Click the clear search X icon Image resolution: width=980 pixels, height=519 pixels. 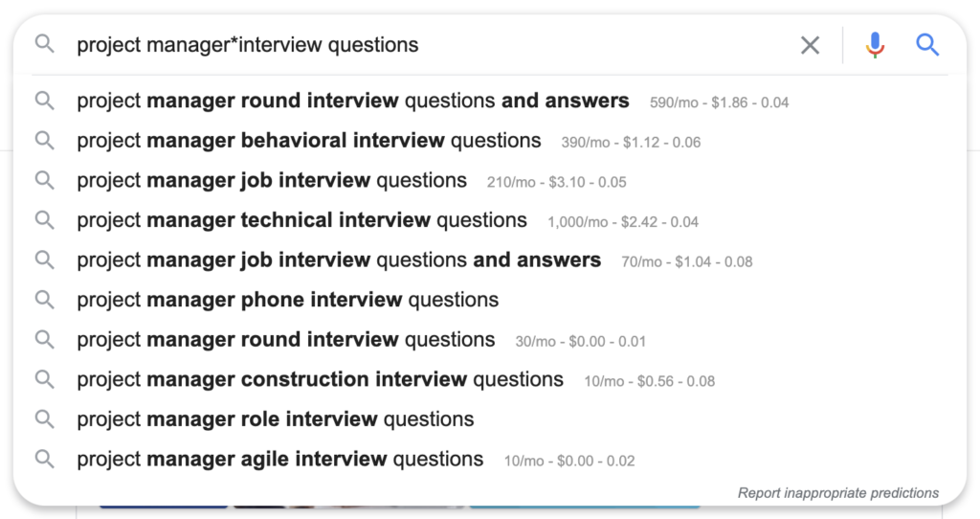(x=810, y=45)
